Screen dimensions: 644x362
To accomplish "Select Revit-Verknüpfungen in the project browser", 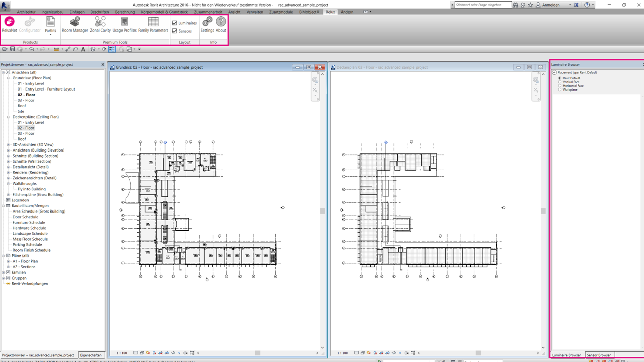I will (30, 284).
